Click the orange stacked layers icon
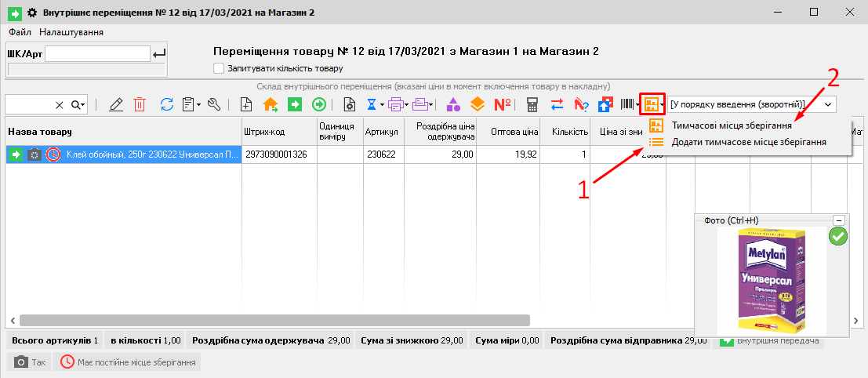Image resolution: width=868 pixels, height=378 pixels. 478,104
